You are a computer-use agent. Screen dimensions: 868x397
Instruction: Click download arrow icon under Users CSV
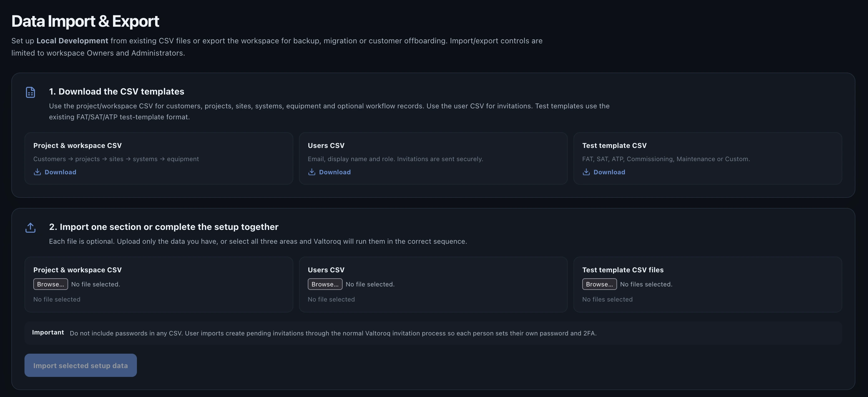[x=312, y=172]
